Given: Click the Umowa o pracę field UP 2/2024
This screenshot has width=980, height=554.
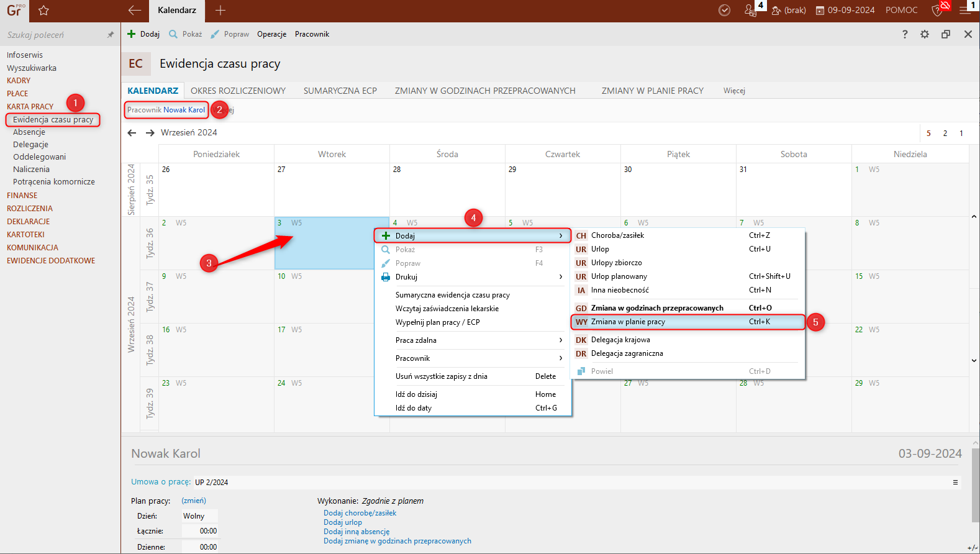Looking at the screenshot, I should [x=212, y=483].
